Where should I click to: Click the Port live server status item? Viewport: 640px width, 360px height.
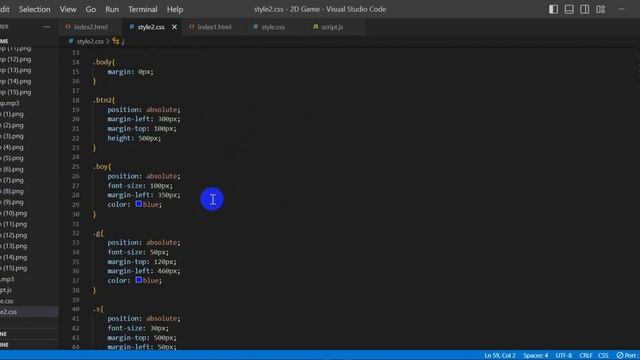[628, 356]
